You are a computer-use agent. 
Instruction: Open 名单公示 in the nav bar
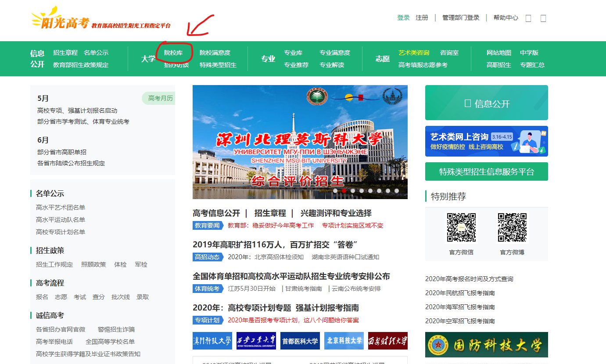click(x=96, y=53)
